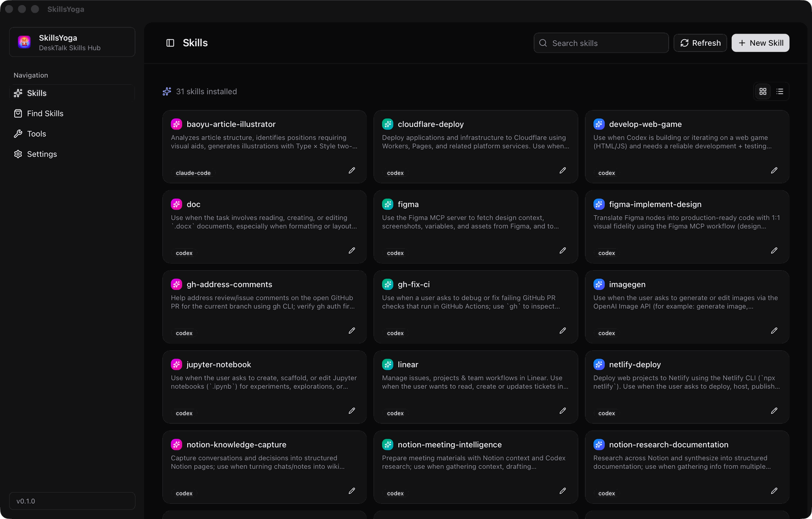
Task: Edit the gh-fix-ci skill card
Action: 563,331
